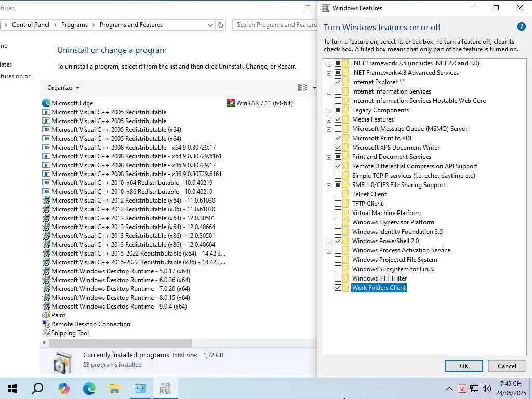532x399 pixels.
Task: Enable Telnet Client checkbox
Action: [338, 194]
